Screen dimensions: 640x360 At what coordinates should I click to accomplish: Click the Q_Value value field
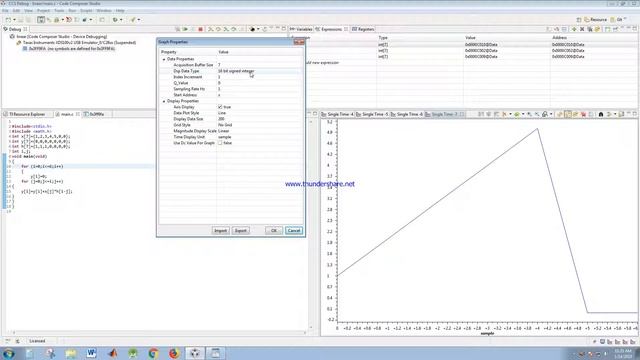click(260, 83)
